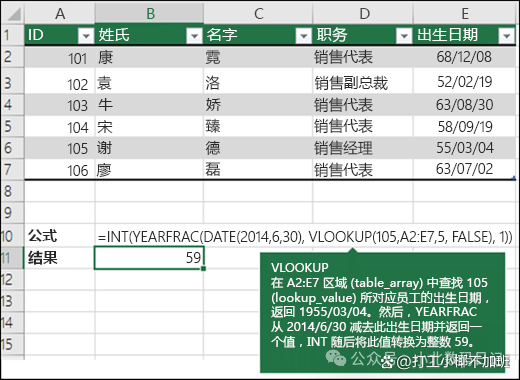Click 销售代表 cell in row 7
The width and height of the screenshot is (520, 380).
tap(363, 169)
